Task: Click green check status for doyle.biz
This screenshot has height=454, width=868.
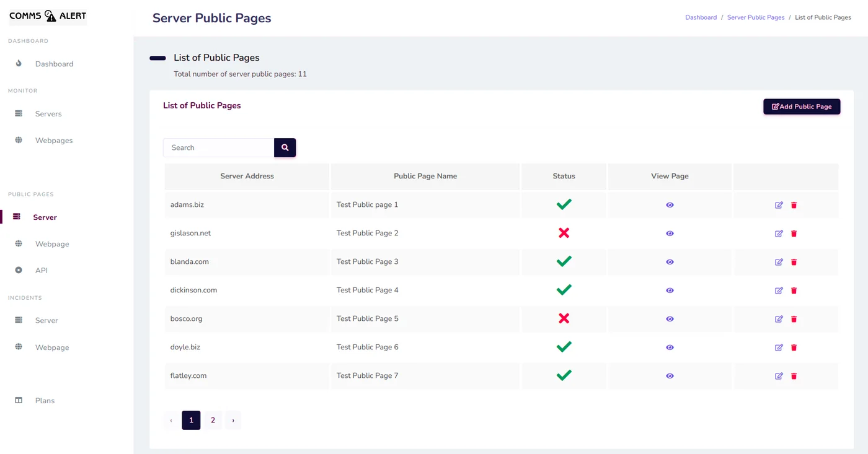Action: 564,347
